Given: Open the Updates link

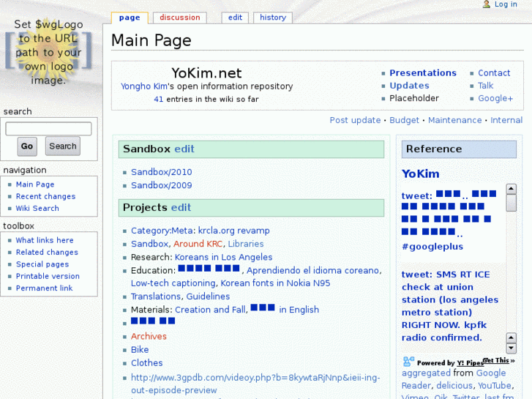Looking at the screenshot, I should tap(409, 86).
